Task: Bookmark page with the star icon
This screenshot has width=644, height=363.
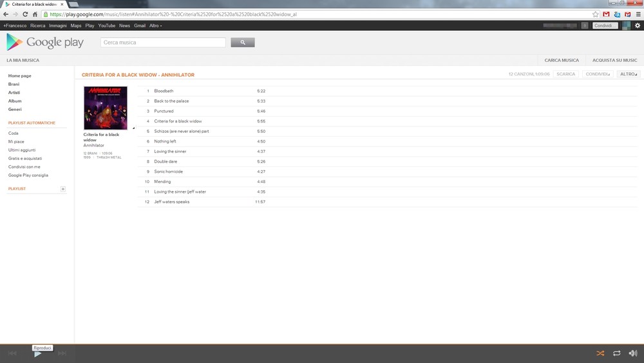Action: pos(596,14)
